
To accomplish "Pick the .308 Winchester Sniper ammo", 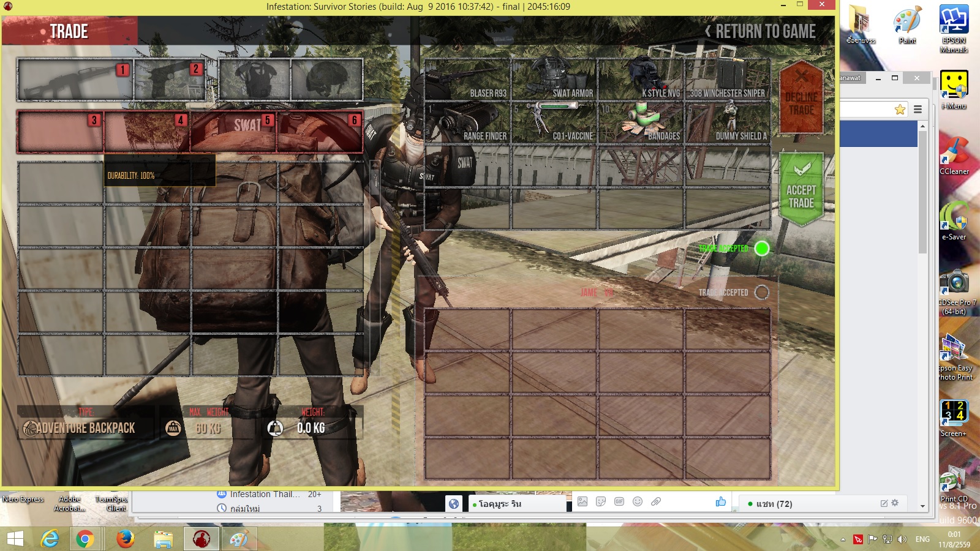I will pos(727,80).
